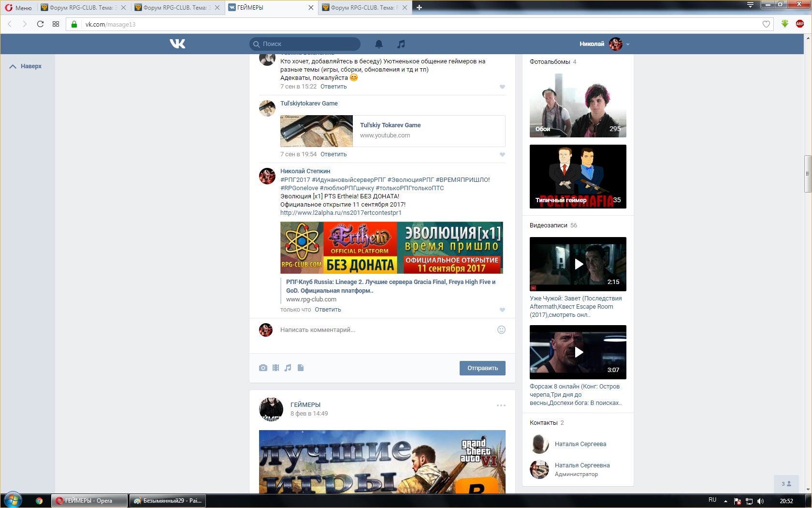Like Николай Степкин's comment
The width and height of the screenshot is (812, 508).
tap(502, 310)
